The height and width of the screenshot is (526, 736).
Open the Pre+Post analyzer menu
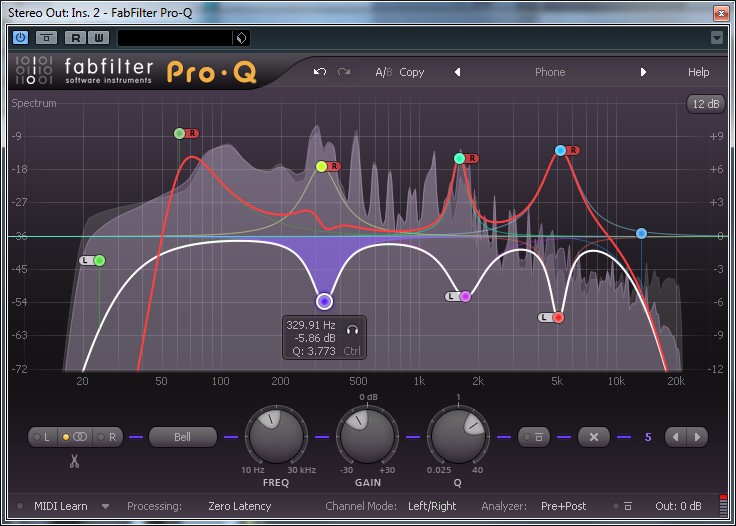click(x=563, y=506)
